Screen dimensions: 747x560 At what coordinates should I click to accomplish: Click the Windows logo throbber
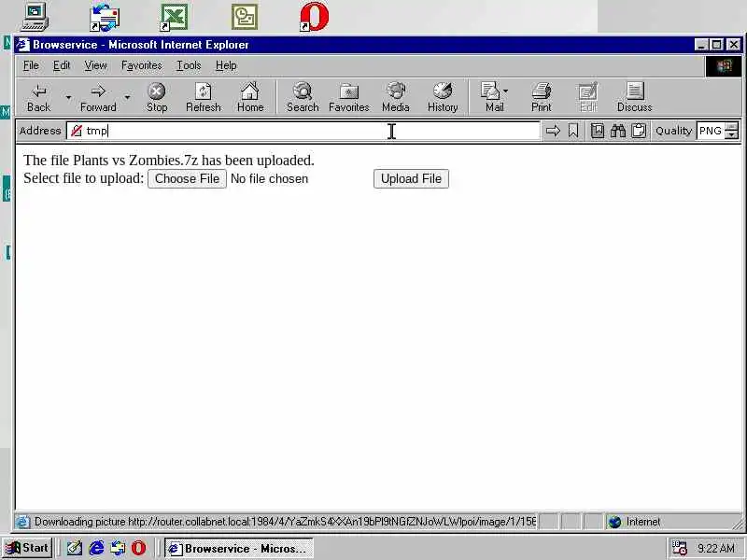(x=723, y=66)
